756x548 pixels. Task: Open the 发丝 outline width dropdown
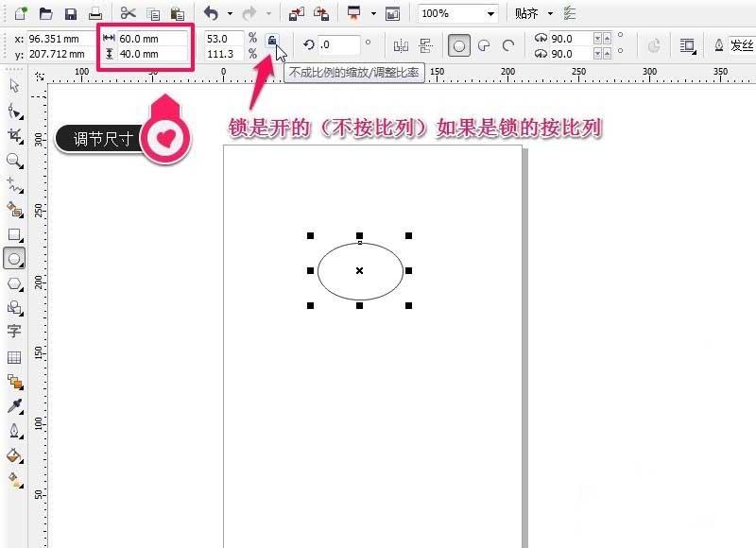click(741, 45)
